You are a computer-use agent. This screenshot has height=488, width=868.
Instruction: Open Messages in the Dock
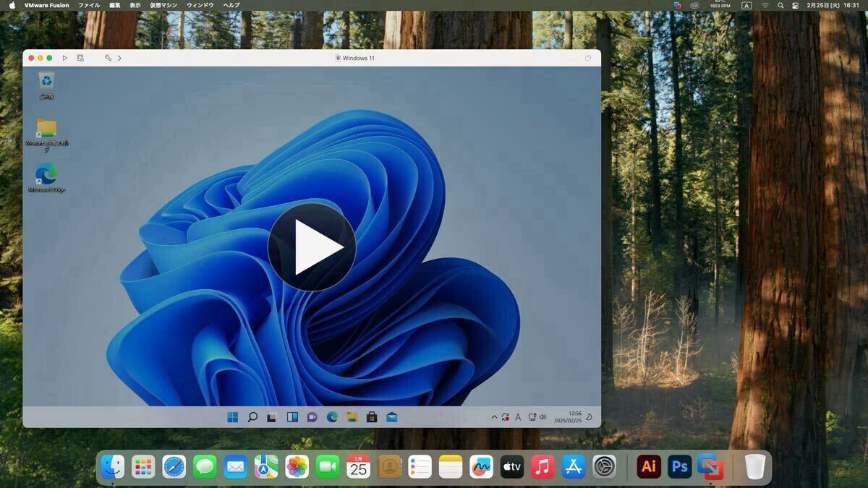[x=205, y=467]
